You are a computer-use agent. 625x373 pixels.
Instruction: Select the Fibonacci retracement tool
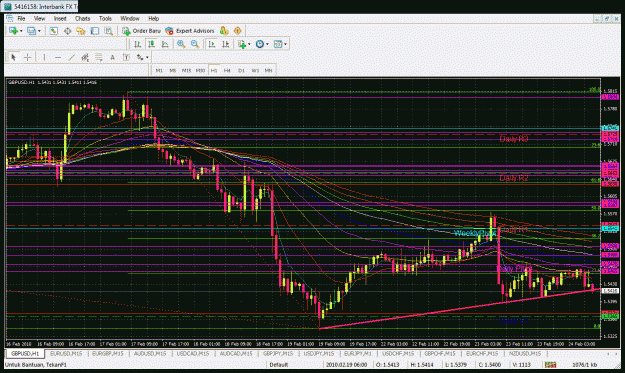98,57
